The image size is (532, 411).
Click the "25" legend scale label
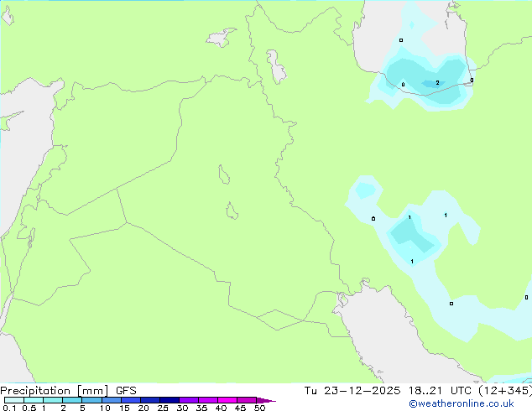tap(163, 408)
